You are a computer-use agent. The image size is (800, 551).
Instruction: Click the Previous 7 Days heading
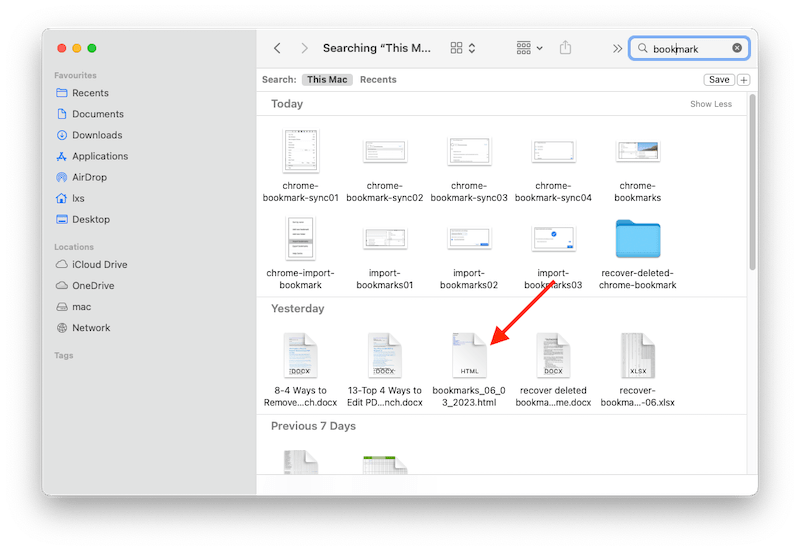click(313, 426)
